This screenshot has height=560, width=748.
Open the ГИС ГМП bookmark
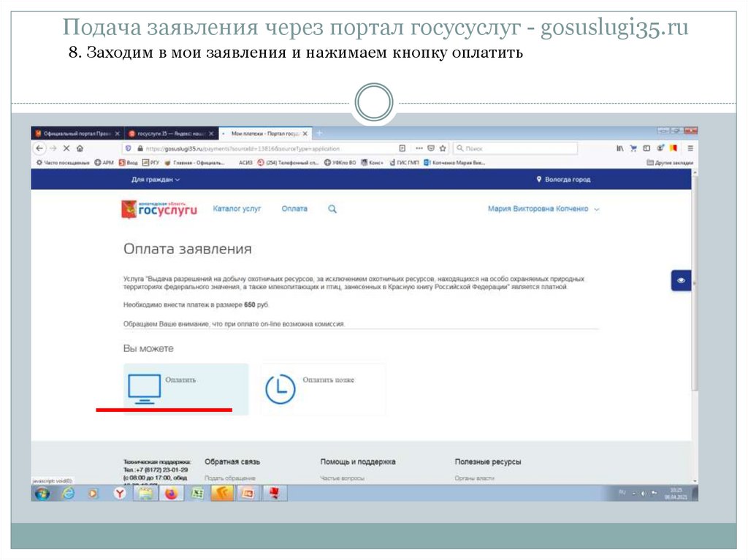[404, 163]
